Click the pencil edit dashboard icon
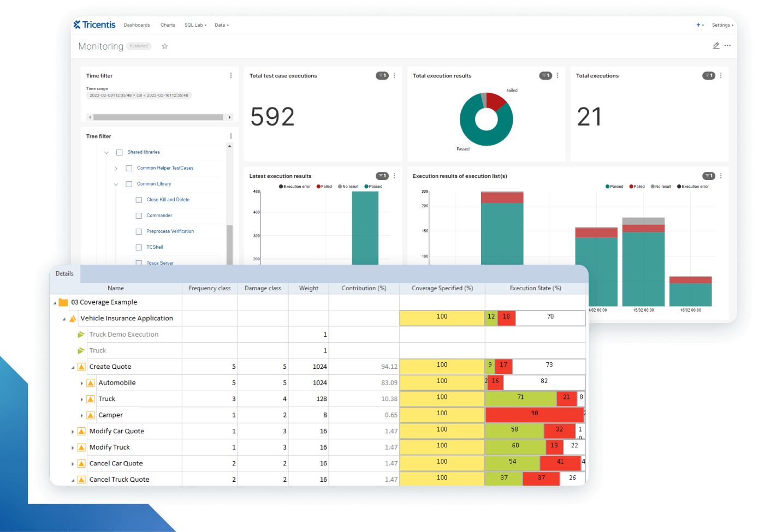Image resolution: width=759 pixels, height=532 pixels. coord(716,46)
